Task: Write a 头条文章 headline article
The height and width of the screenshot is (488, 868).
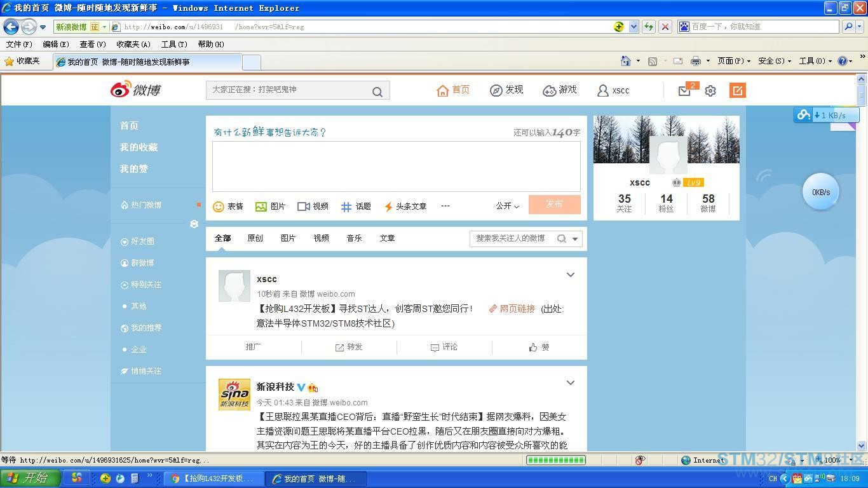Action: click(405, 207)
